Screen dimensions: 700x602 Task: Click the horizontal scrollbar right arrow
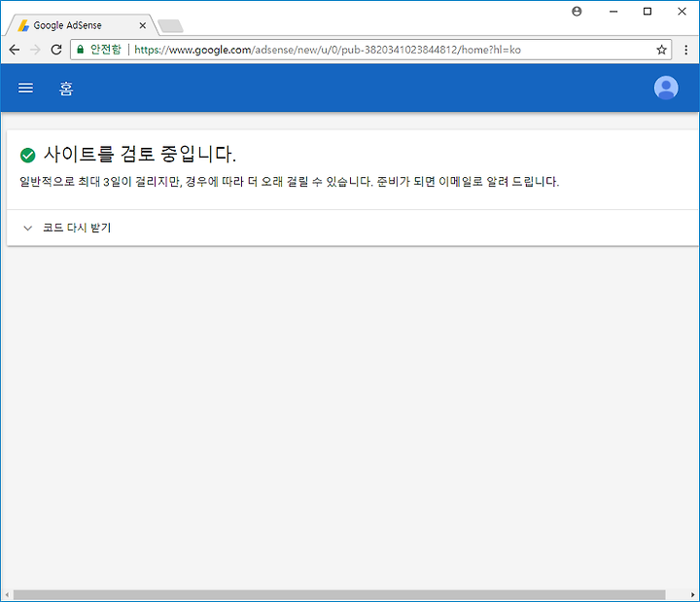pos(693,595)
